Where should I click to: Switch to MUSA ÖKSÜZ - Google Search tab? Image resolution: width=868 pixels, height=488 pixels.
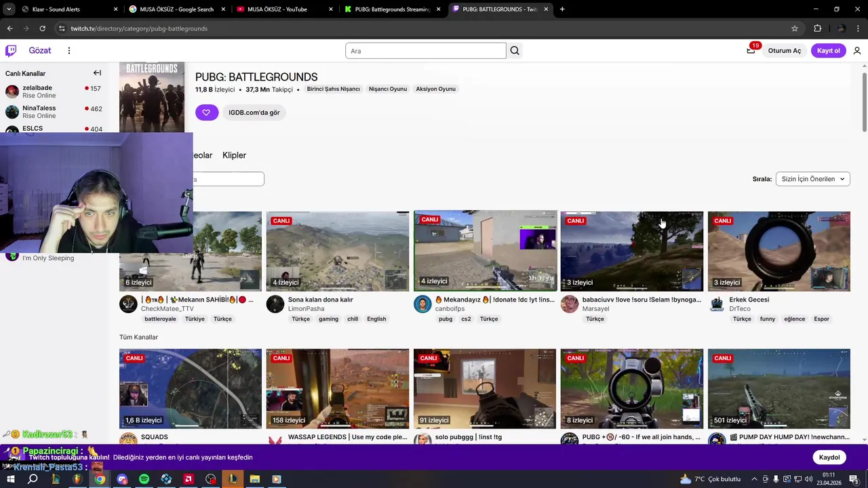[x=177, y=9]
